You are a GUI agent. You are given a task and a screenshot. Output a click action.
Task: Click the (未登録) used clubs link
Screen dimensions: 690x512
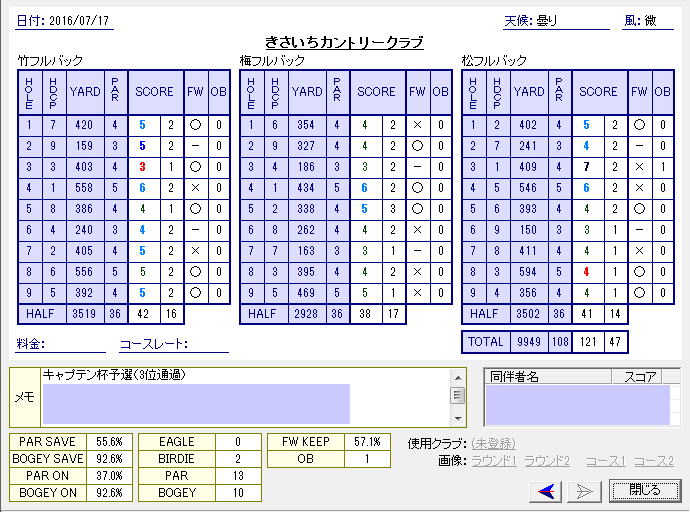point(493,443)
